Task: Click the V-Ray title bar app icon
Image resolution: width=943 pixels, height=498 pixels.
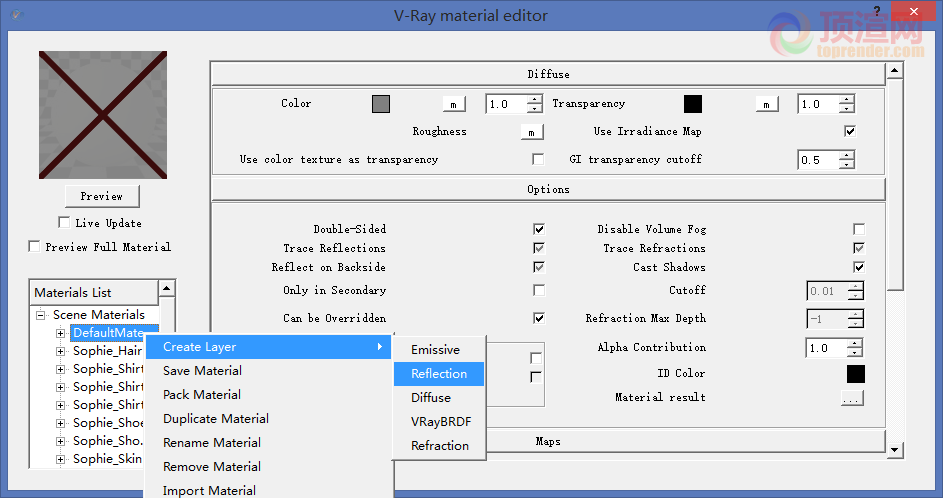Action: coord(16,14)
